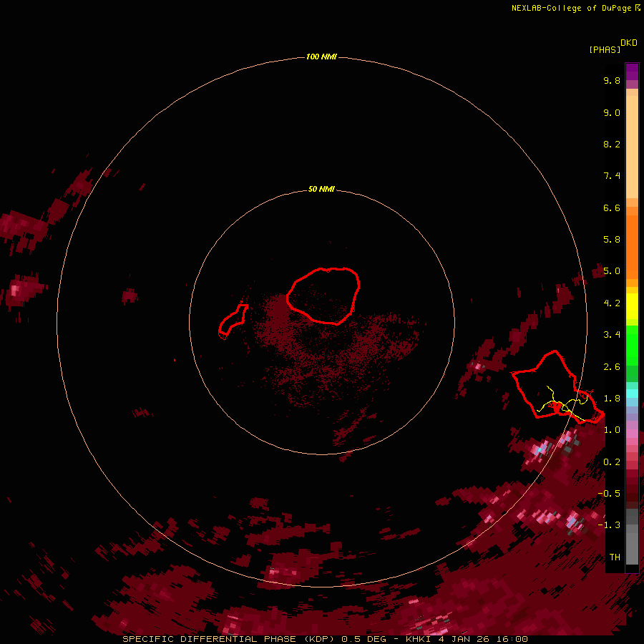Click the yellow roads inside the eastern island
The width and height of the screenshot is (644, 644).
pos(564,404)
